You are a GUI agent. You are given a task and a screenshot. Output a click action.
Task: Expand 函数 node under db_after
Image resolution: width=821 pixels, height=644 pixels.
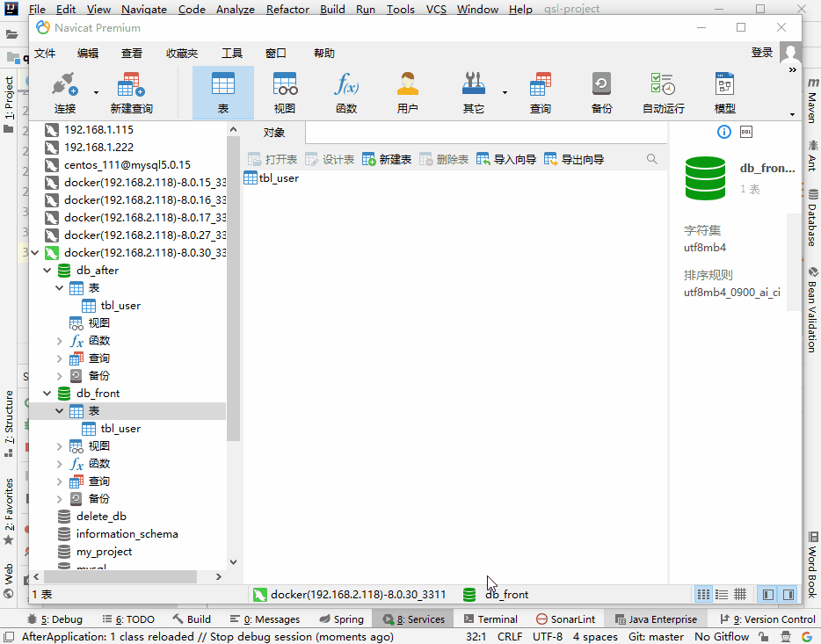click(59, 341)
